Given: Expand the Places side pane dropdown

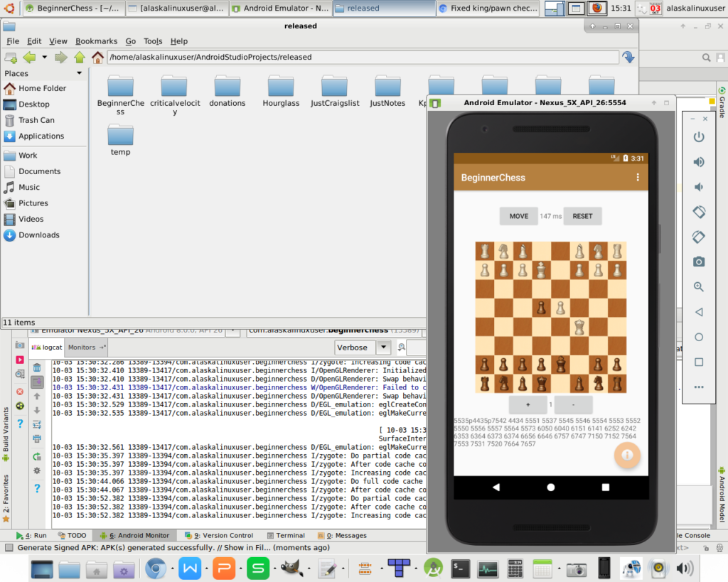Looking at the screenshot, I should (x=80, y=73).
